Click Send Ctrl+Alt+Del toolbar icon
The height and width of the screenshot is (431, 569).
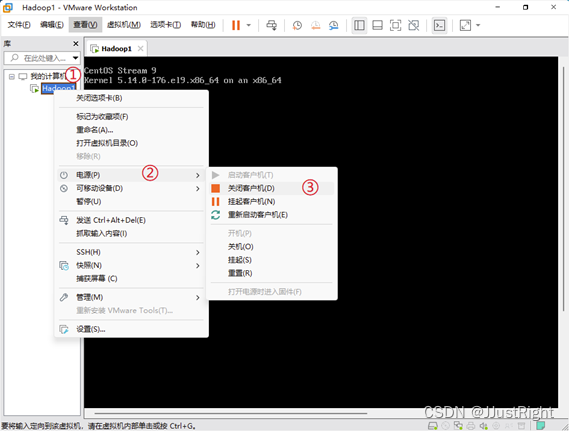(271, 25)
